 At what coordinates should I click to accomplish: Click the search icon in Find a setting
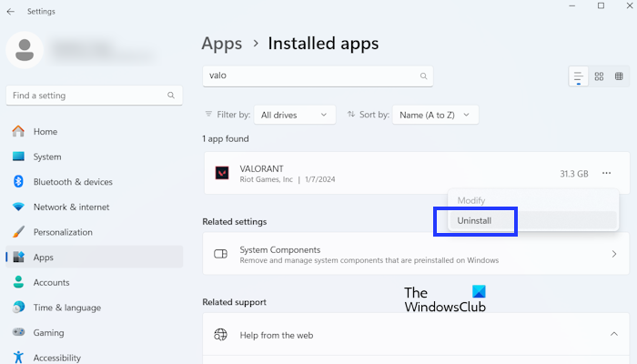(171, 95)
